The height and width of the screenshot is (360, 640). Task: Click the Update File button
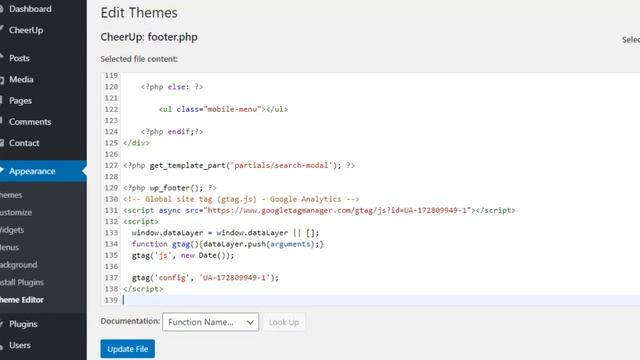[128, 349]
